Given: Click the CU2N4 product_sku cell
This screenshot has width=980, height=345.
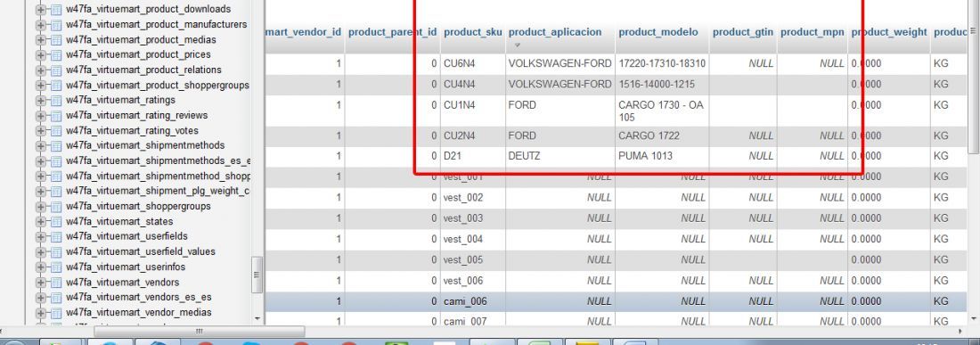Looking at the screenshot, I should [472, 136].
